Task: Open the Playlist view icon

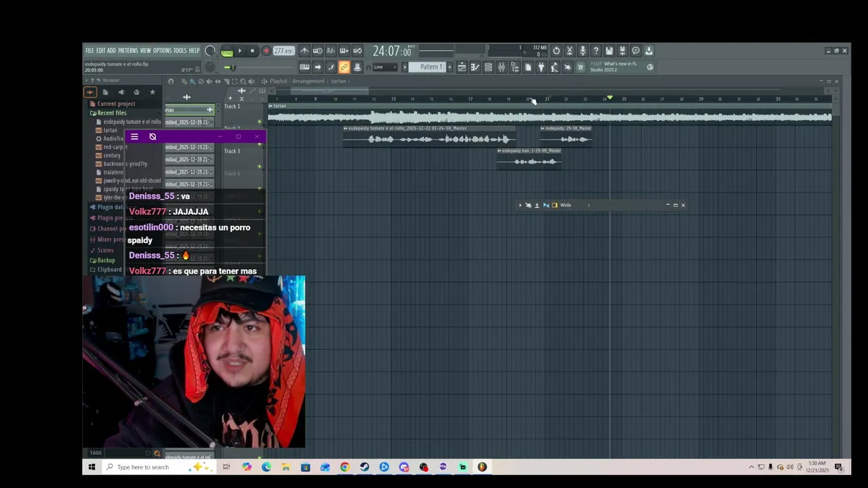Action: tap(462, 67)
